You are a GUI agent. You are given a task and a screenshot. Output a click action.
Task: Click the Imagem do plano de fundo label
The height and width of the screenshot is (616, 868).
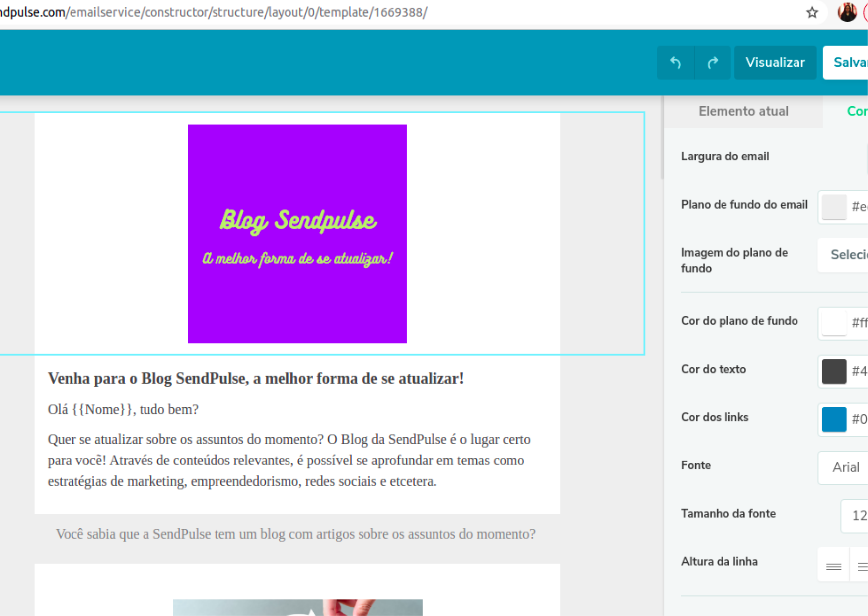point(734,260)
